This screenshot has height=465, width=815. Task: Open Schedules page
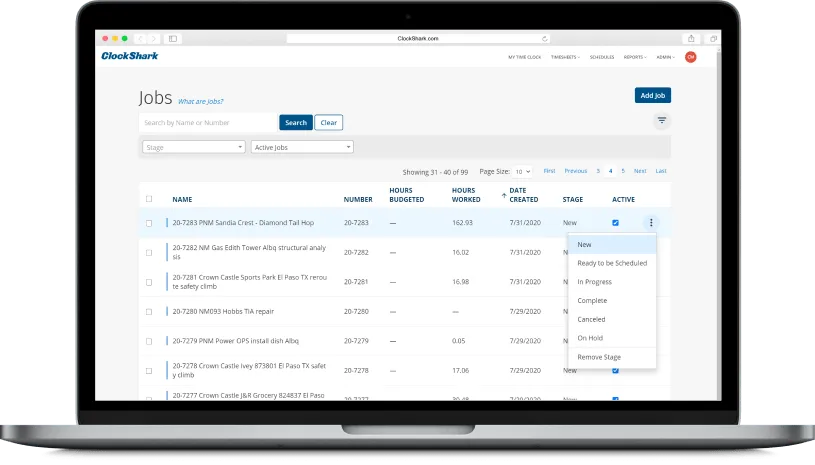[602, 57]
